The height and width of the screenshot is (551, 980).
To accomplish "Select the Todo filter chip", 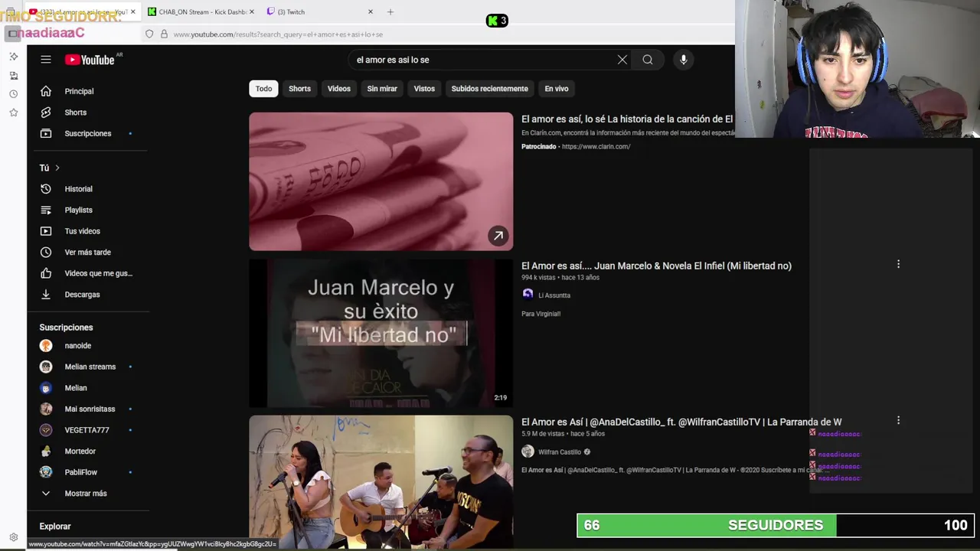I will pyautogui.click(x=263, y=89).
